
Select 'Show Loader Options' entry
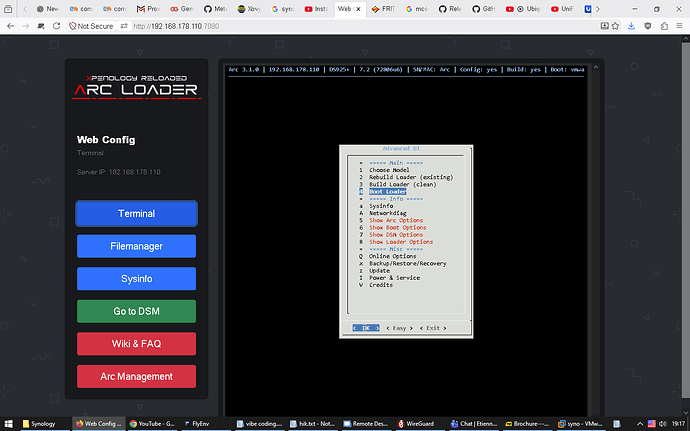[401, 242]
